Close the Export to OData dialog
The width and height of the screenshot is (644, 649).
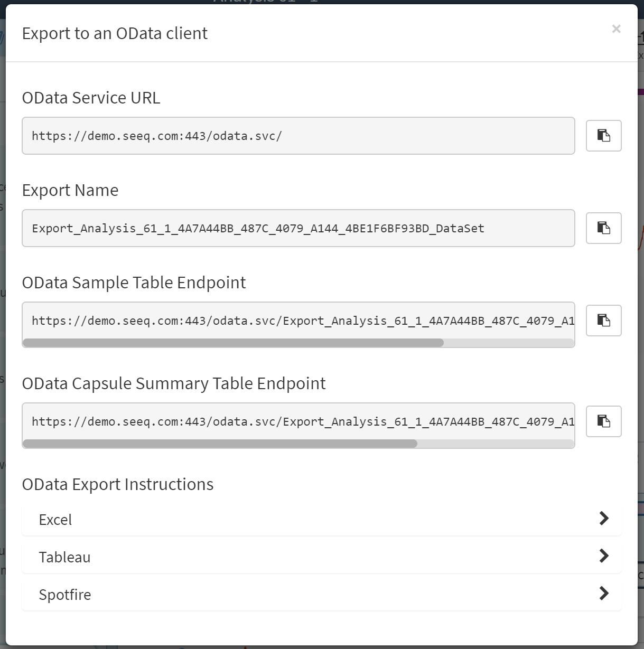point(616,29)
